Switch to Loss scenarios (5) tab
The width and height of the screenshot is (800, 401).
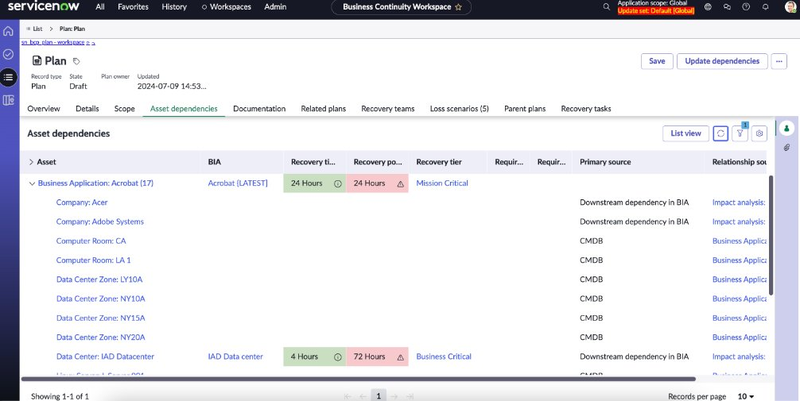point(459,109)
